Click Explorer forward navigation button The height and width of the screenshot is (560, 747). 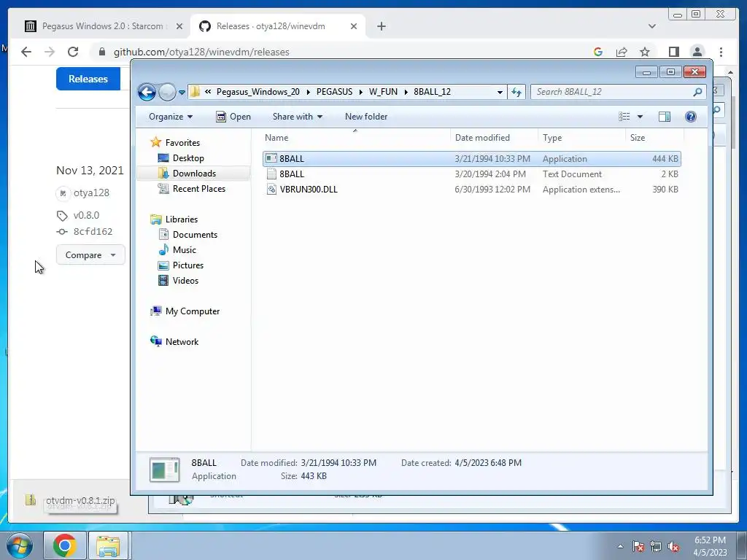click(167, 92)
